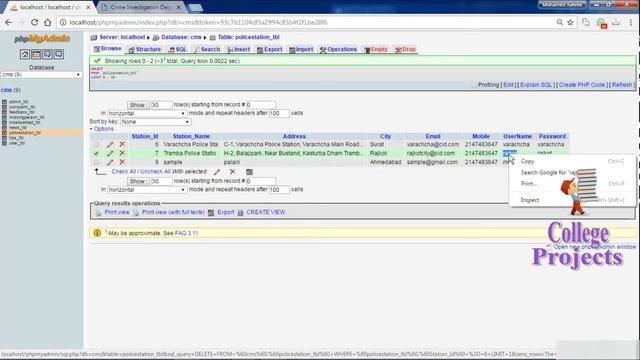Screen dimensions: 640x360
Task: Open the FAQ 3.11 link
Action: (x=186, y=233)
